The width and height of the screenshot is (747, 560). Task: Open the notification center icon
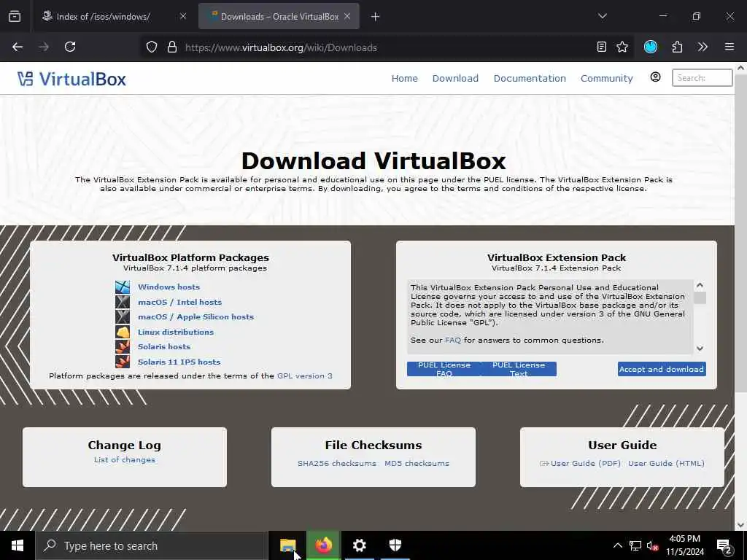(x=724, y=546)
